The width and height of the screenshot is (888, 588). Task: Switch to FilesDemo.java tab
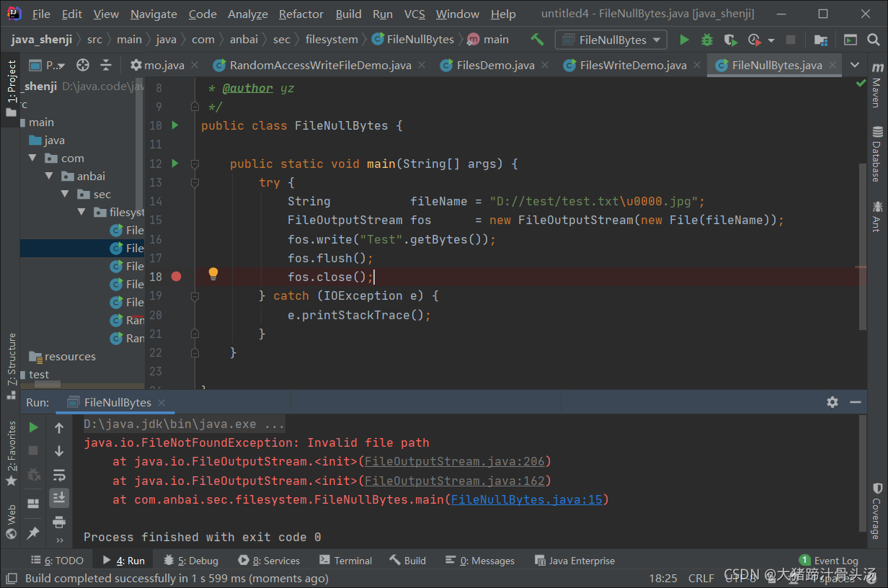[495, 66]
